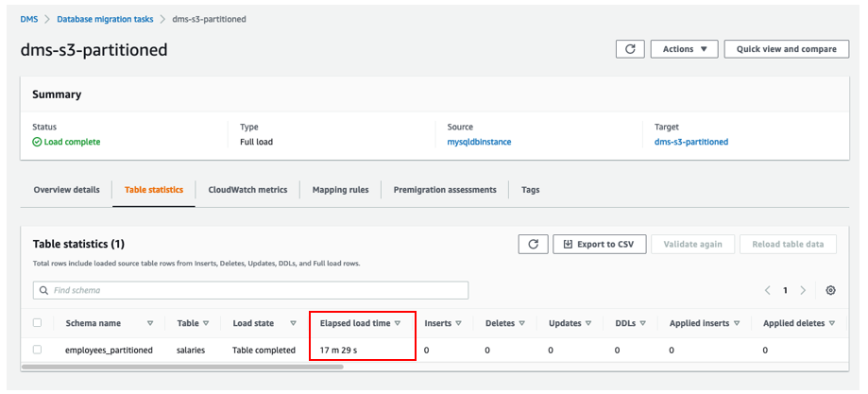868x394 pixels.
Task: Click Quick view and compare button
Action: click(x=786, y=49)
